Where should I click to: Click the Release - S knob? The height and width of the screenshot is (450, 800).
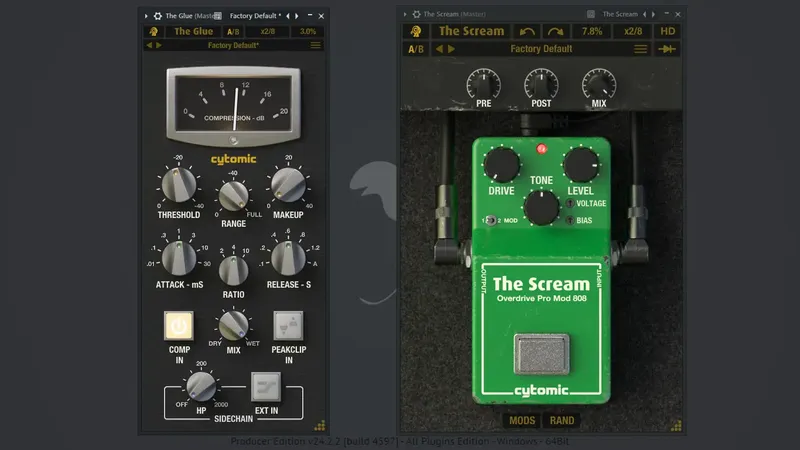point(288,258)
